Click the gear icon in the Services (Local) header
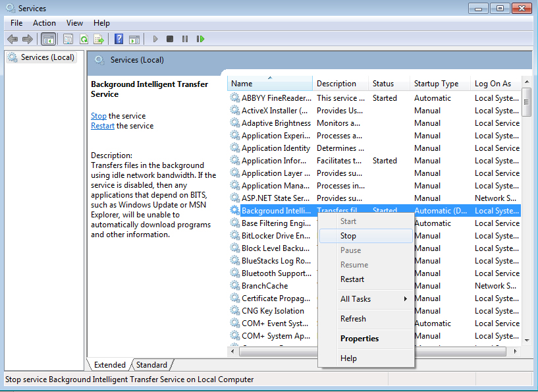 tap(99, 61)
